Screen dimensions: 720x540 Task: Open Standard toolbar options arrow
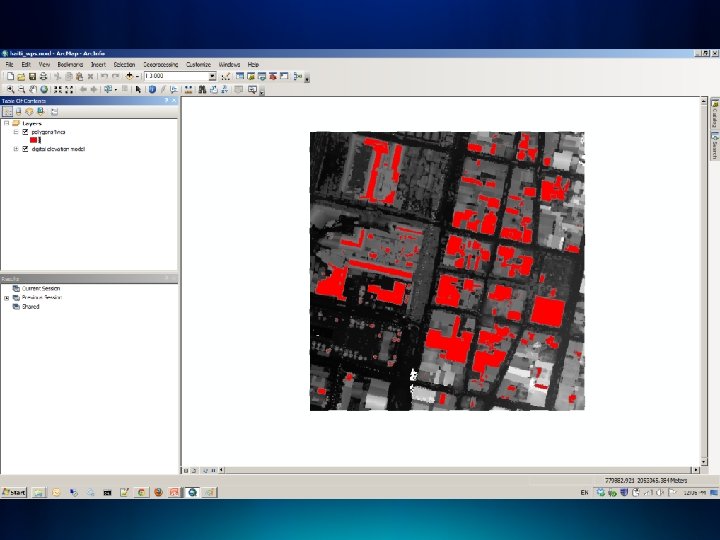(x=307, y=79)
